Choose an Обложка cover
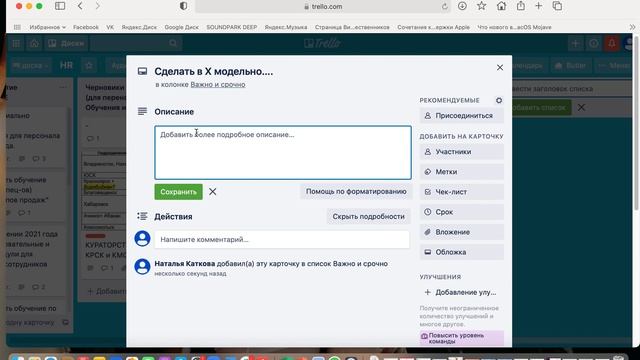This screenshot has height=360, width=640. (x=461, y=252)
